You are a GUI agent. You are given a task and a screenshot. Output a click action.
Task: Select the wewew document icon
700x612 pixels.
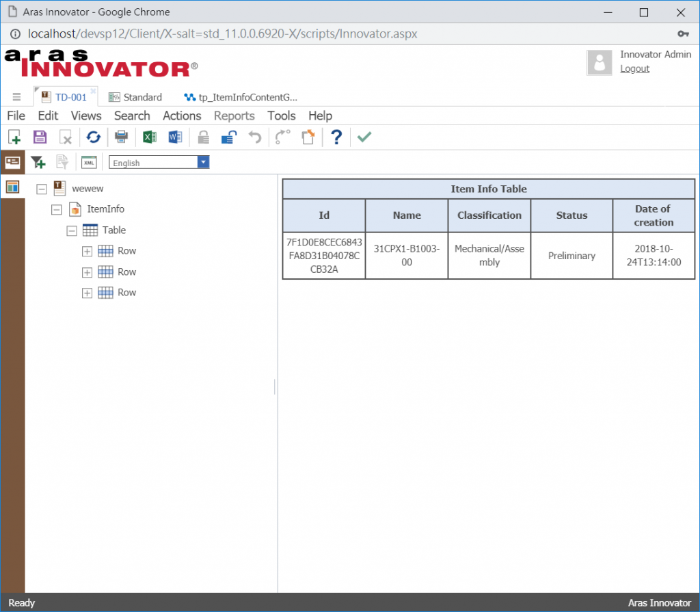59,188
